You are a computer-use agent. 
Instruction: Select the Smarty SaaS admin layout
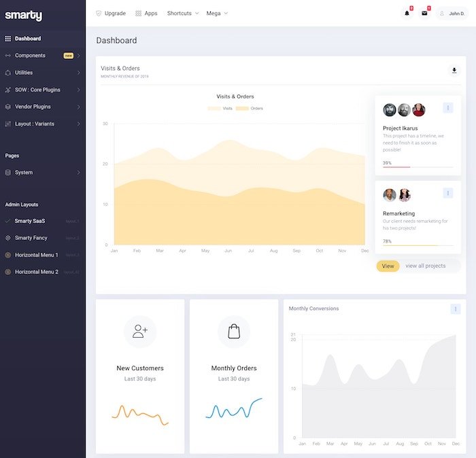click(31, 221)
